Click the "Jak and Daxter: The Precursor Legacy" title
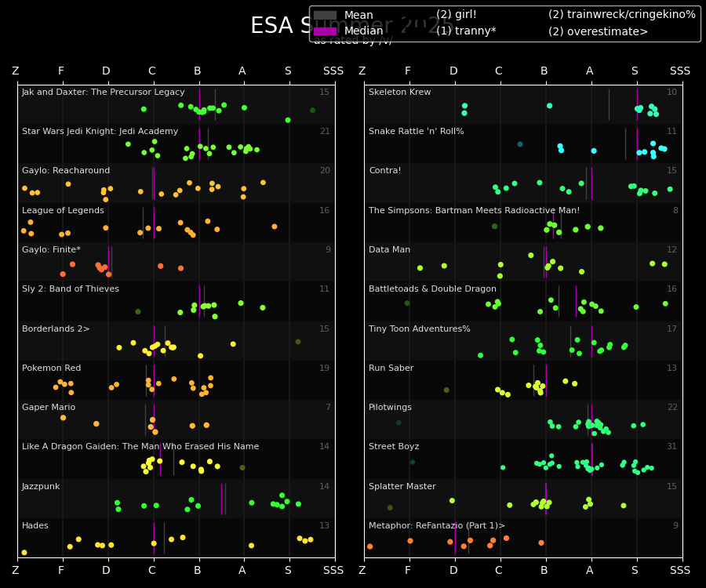 [x=103, y=93]
